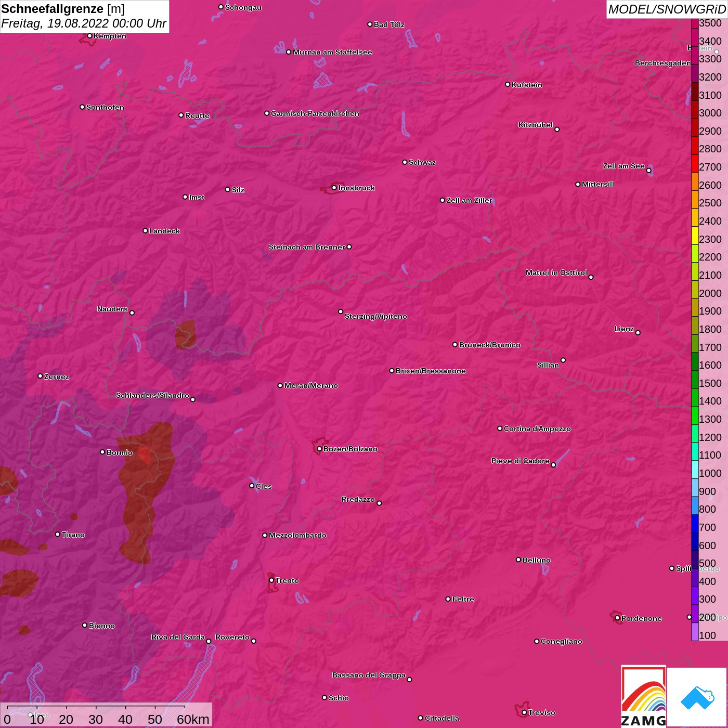Select the 2300 m yellow legend swatch
Image resolution: width=728 pixels, height=728 pixels.
(x=695, y=235)
